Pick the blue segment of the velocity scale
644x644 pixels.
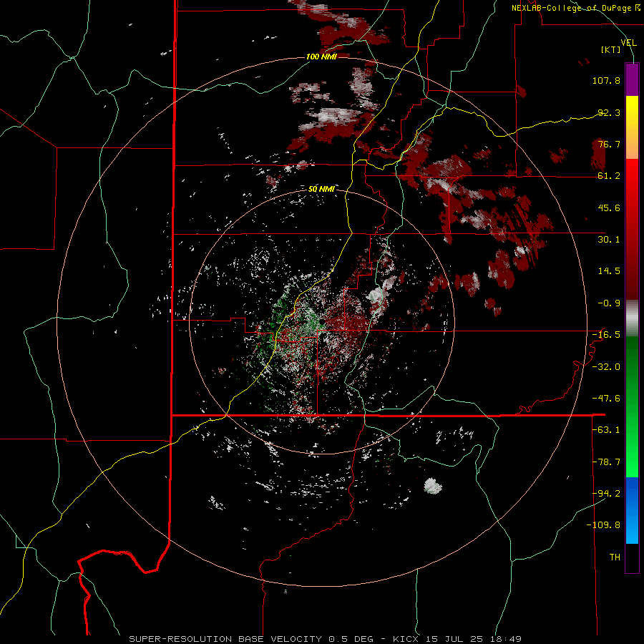(x=632, y=510)
